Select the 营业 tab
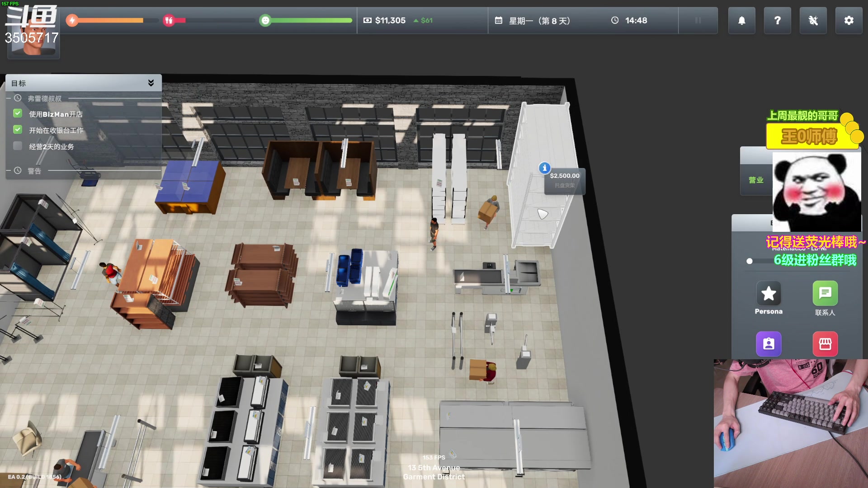The image size is (868, 488). point(756,180)
